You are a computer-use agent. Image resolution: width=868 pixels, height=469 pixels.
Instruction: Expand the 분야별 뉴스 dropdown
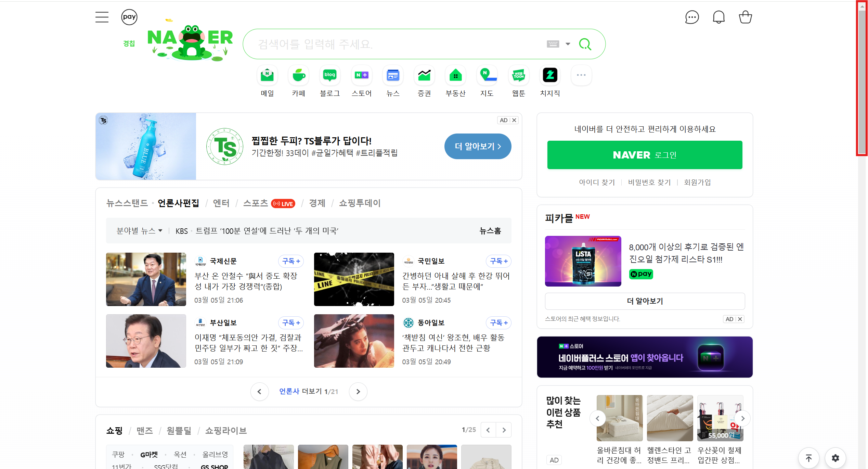coord(139,231)
